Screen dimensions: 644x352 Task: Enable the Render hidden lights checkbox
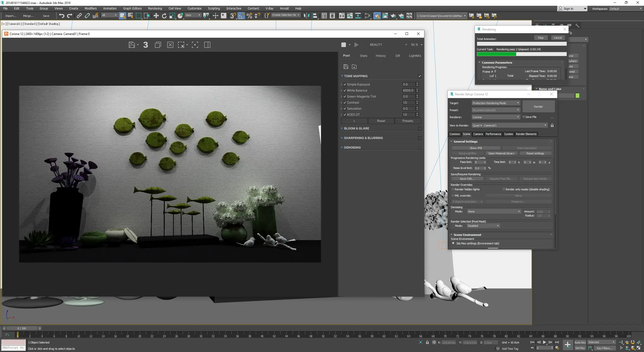453,189
